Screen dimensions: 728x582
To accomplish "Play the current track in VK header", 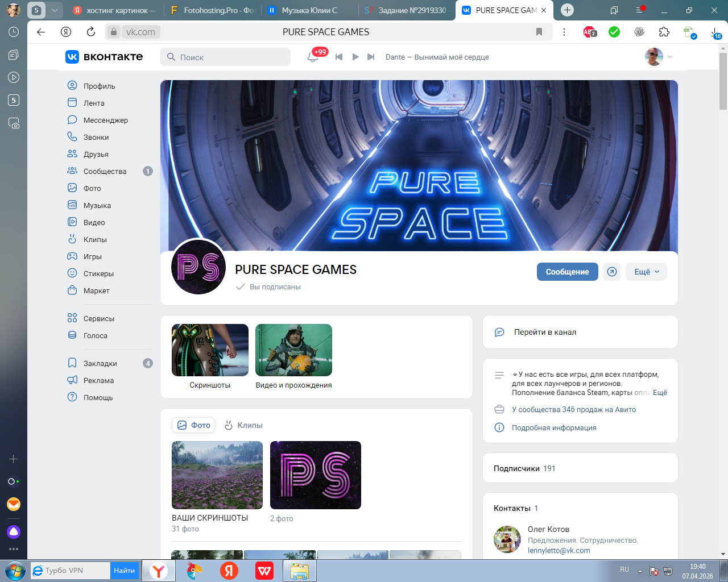I will point(355,57).
